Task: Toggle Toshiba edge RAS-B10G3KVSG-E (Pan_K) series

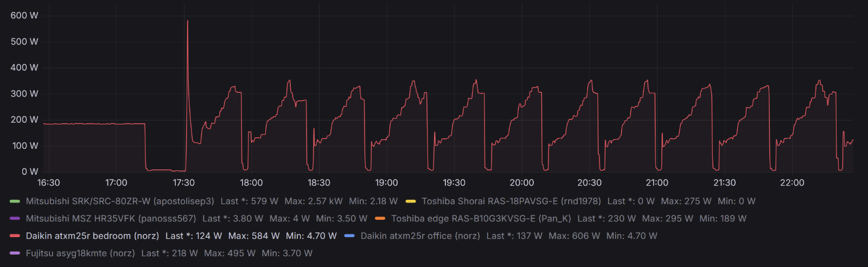Action: 481,219
